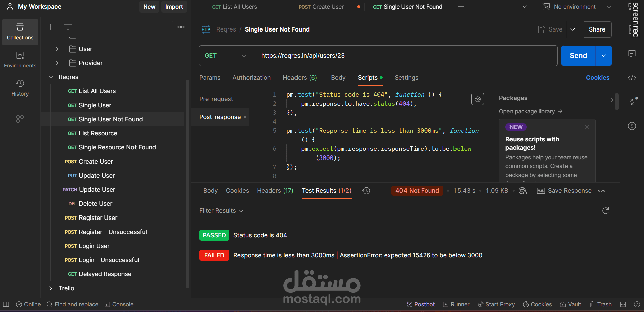Open Vault from the status bar

click(x=570, y=304)
